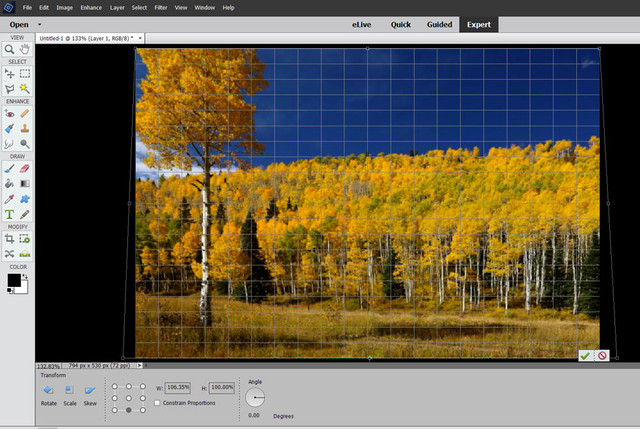Set reference point to top-right
Viewport: 640px width, 429px height.
143,386
